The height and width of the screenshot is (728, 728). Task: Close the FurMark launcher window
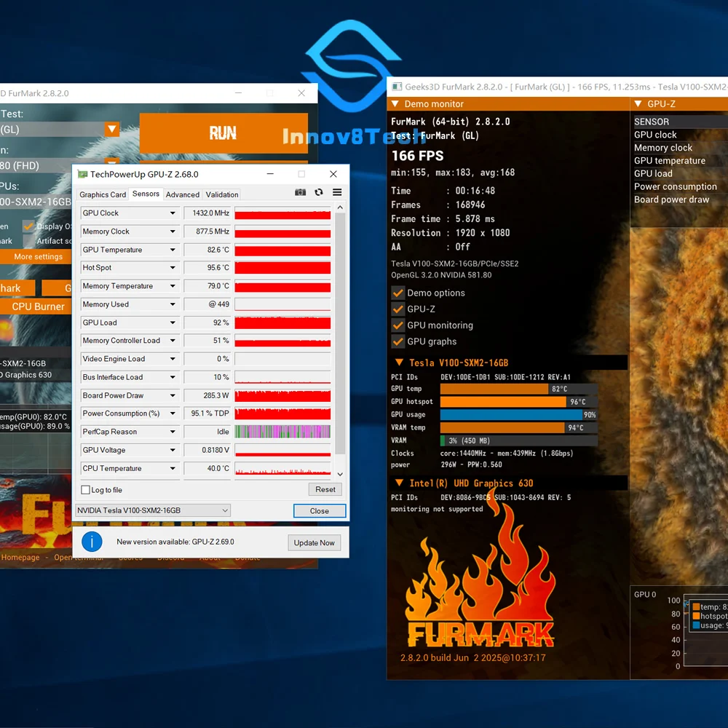(301, 93)
